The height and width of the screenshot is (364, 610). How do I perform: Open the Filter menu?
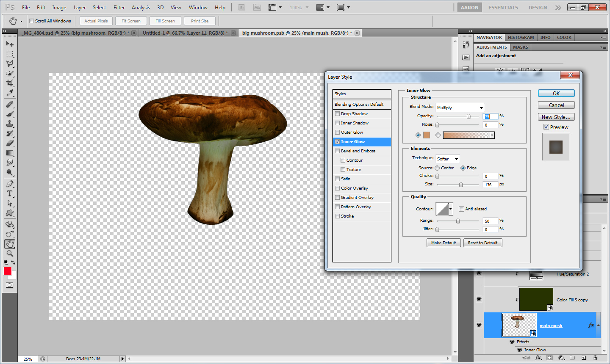tap(119, 7)
